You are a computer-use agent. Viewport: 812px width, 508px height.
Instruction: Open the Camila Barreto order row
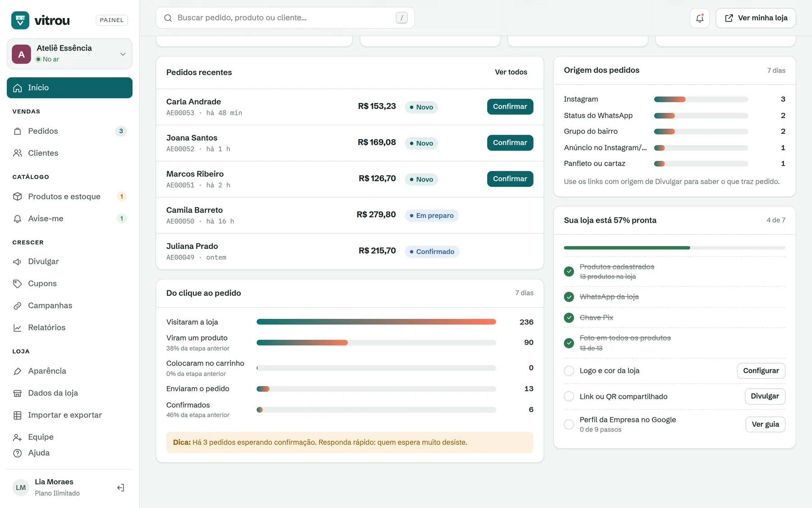[350, 215]
